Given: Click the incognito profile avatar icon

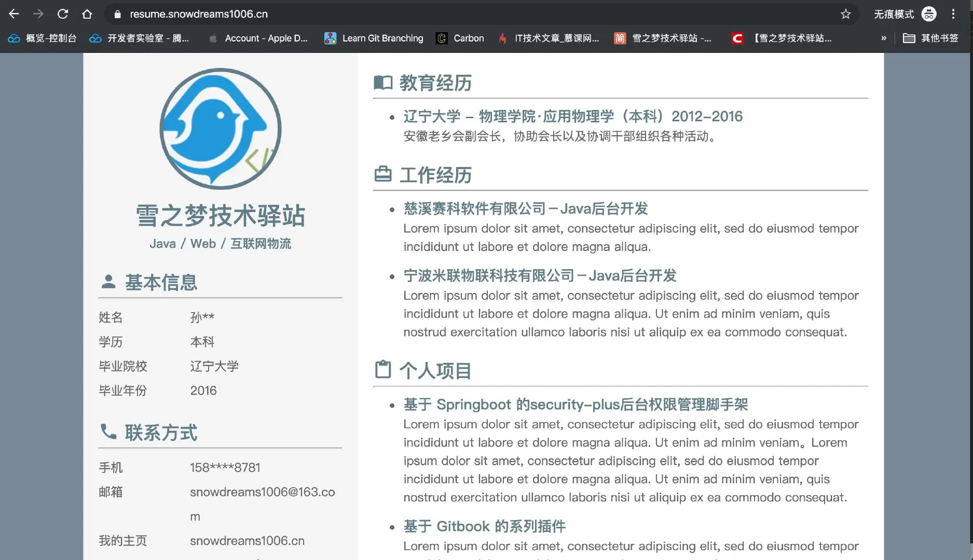Looking at the screenshot, I should click(x=929, y=14).
